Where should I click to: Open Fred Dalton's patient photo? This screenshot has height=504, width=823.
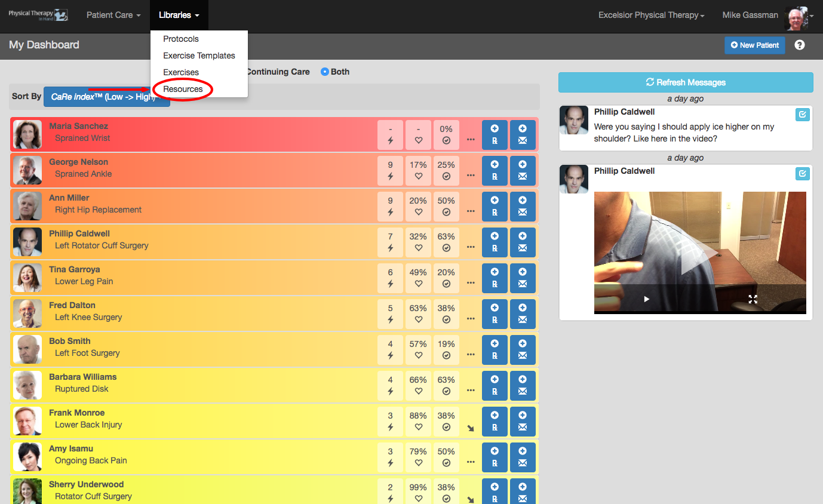[x=27, y=314]
